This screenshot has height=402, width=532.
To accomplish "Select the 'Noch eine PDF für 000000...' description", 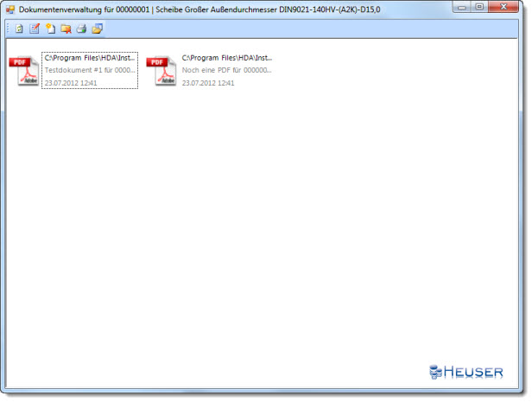I will click(227, 70).
